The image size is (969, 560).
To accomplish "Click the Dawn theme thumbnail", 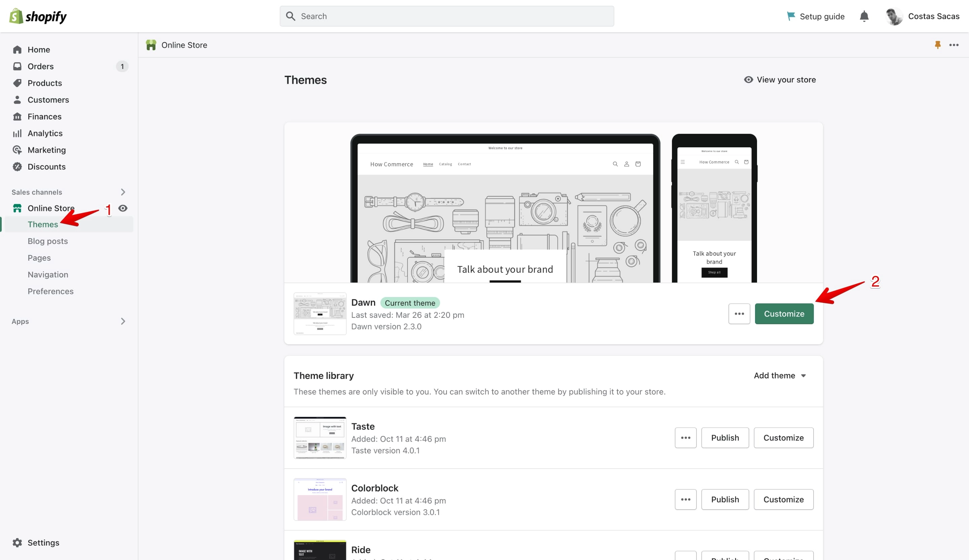I will coord(320,313).
